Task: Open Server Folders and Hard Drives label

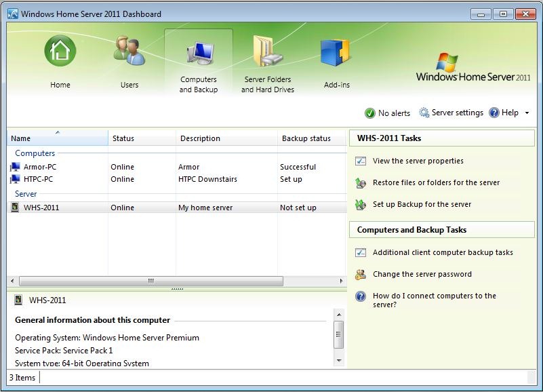Action: [x=268, y=84]
